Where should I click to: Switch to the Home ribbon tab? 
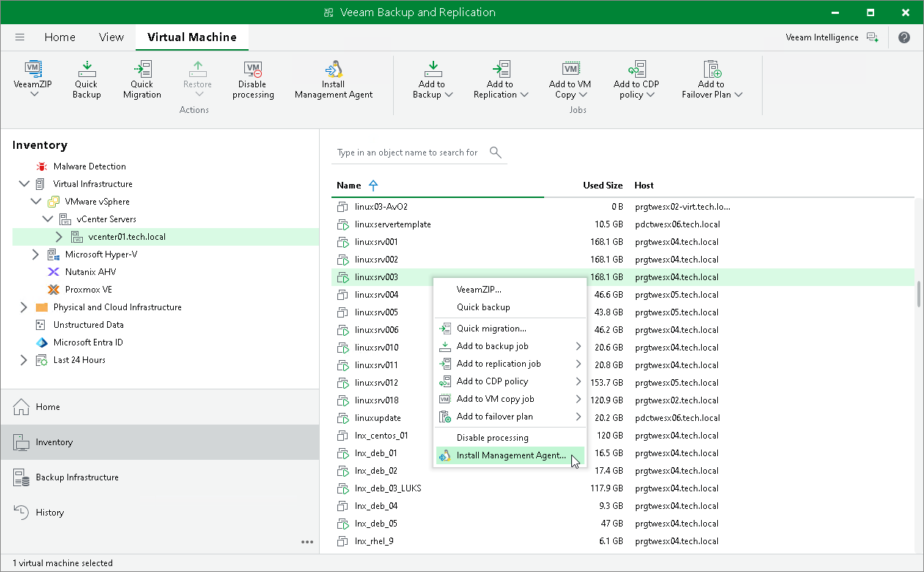click(x=59, y=37)
